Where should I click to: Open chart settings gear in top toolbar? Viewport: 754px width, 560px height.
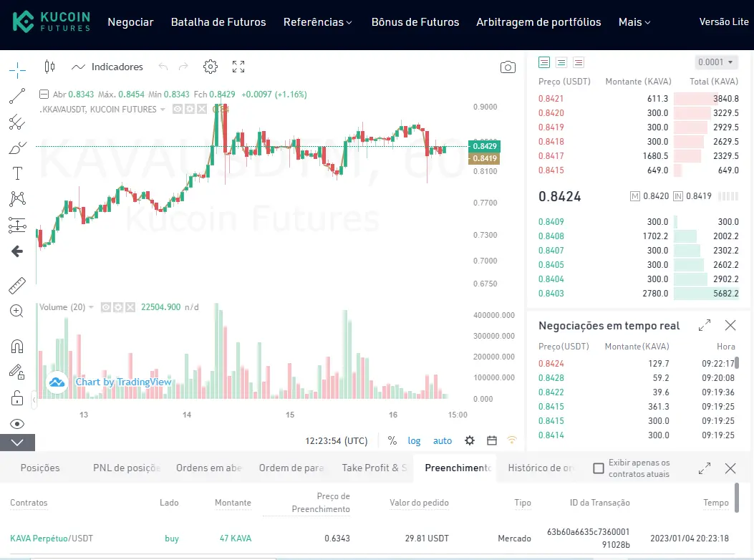coord(210,67)
